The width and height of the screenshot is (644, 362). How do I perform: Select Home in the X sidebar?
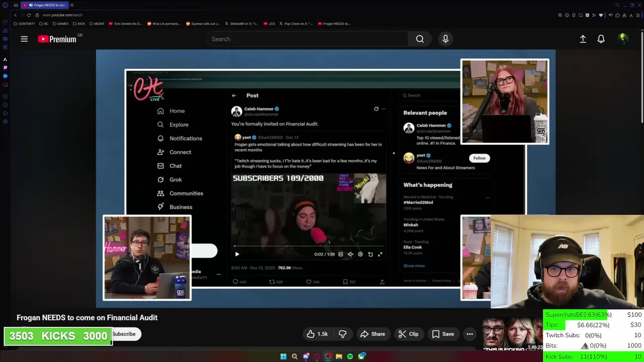(171, 111)
